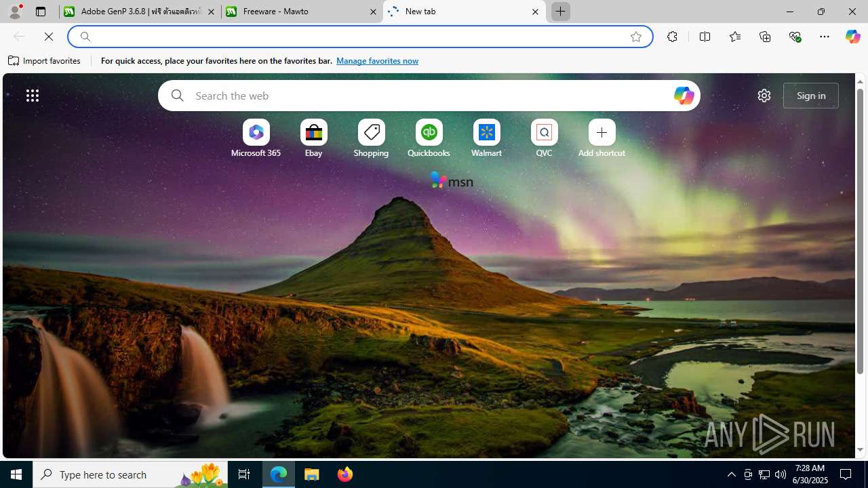
Task: Open the Windows Start menu
Action: pyautogui.click(x=16, y=474)
